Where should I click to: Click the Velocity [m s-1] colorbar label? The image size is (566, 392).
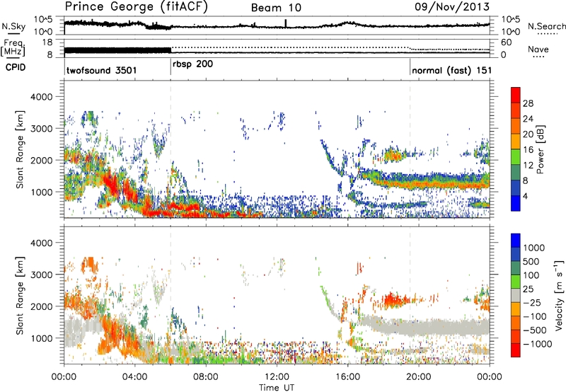559,295
